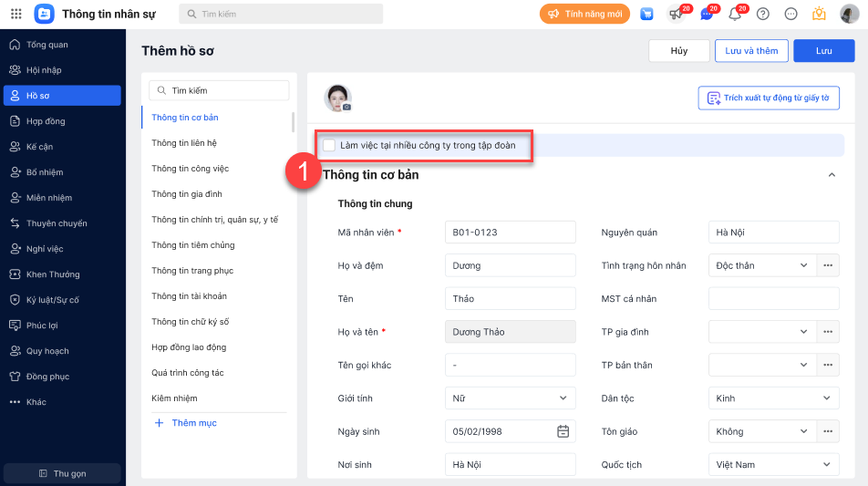868x486 pixels.
Task: Open the more options bubble icon in header
Action: [791, 15]
